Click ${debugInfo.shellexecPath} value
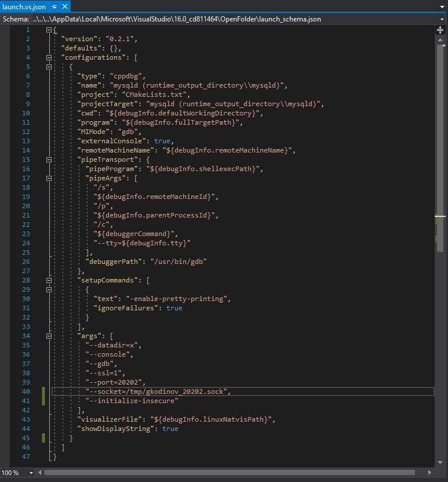This screenshot has width=448, height=482. click(203, 169)
